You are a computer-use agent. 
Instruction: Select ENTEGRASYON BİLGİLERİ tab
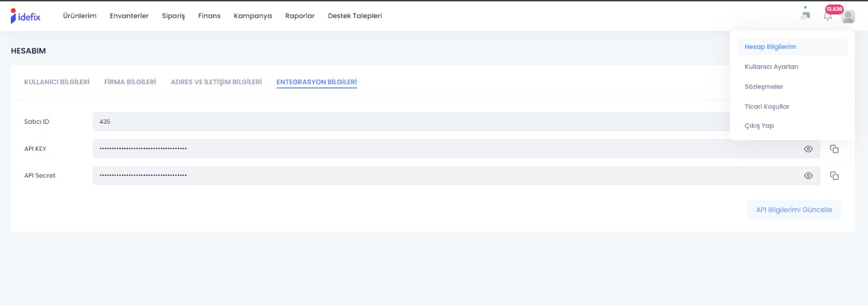[x=317, y=82]
